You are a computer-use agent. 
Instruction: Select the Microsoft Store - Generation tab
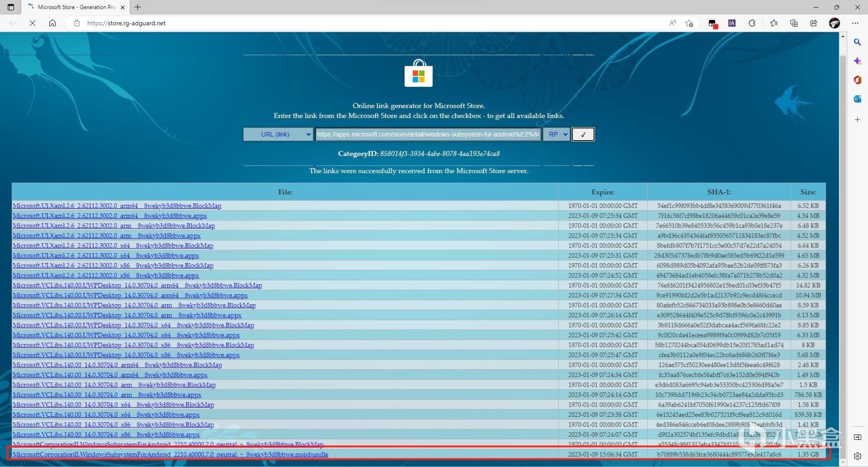pos(75,7)
